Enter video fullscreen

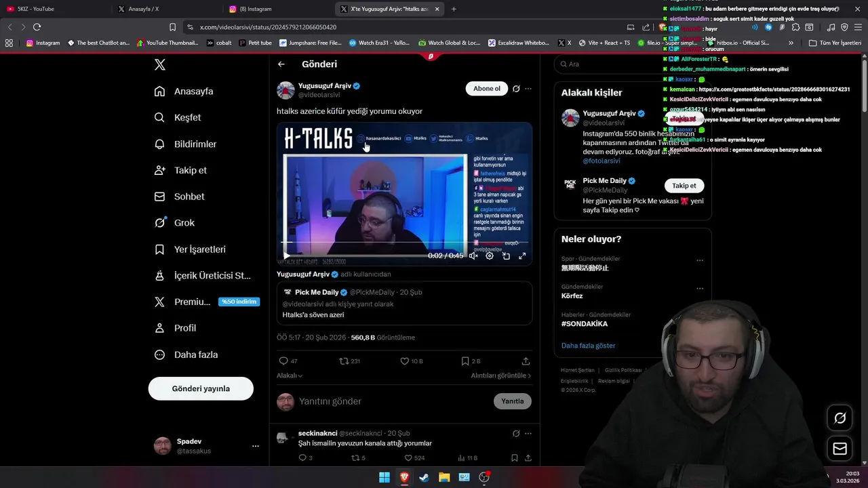click(x=522, y=256)
